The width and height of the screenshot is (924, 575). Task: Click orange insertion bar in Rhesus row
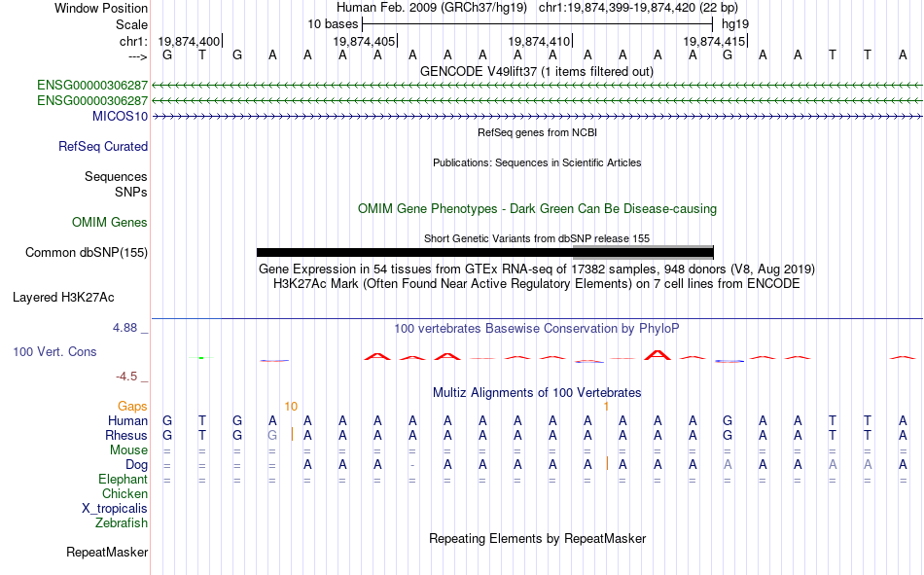pyautogui.click(x=293, y=435)
